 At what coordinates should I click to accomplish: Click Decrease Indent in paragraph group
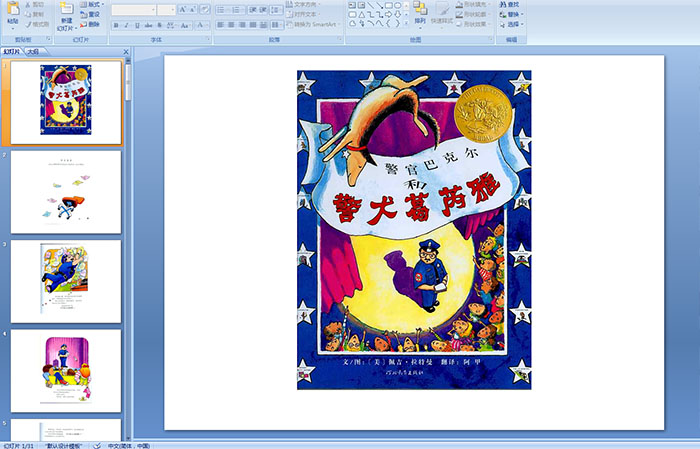pos(252,9)
